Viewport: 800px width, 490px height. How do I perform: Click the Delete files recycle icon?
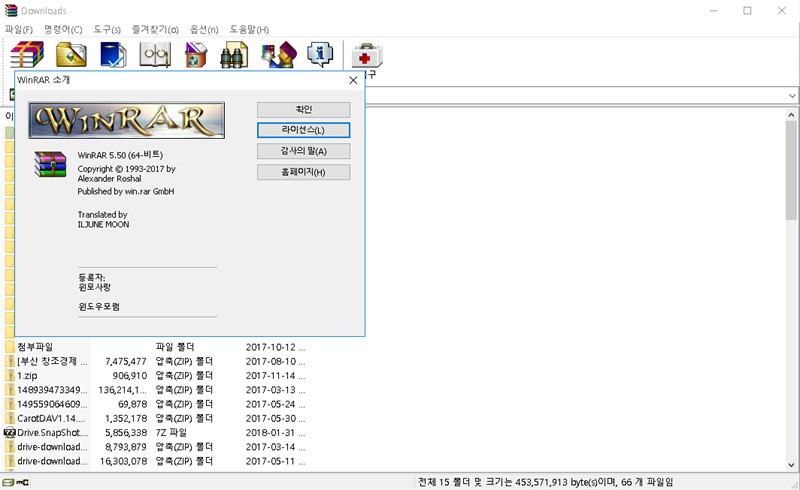[x=196, y=54]
